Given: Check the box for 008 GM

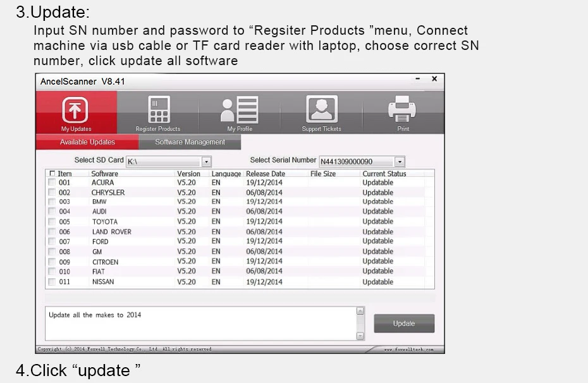Looking at the screenshot, I should pyautogui.click(x=52, y=252).
